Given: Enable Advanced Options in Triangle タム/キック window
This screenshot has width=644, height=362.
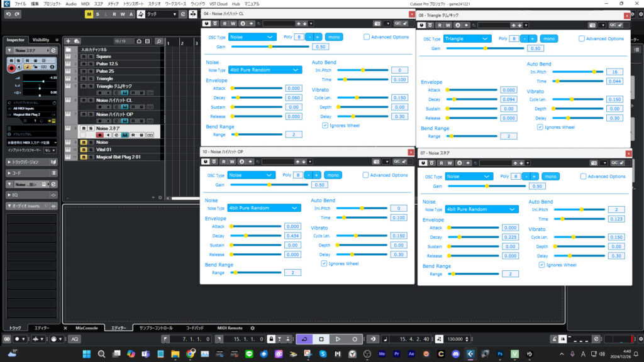Looking at the screenshot, I should coord(582,38).
